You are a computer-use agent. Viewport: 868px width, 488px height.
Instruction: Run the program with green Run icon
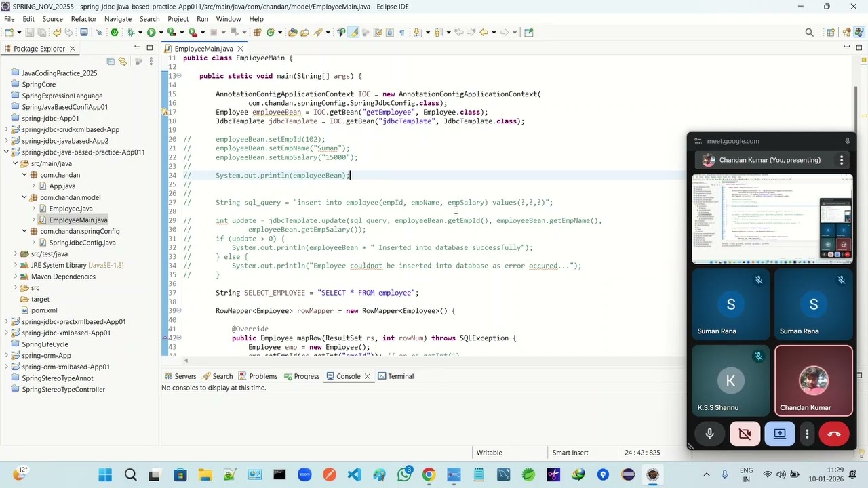(x=151, y=32)
